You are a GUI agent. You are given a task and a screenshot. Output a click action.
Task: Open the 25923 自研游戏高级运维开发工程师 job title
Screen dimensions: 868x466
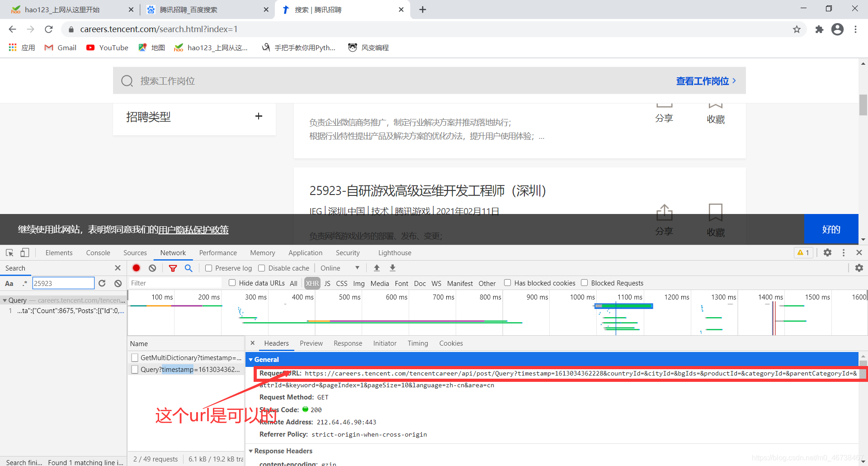tap(428, 191)
